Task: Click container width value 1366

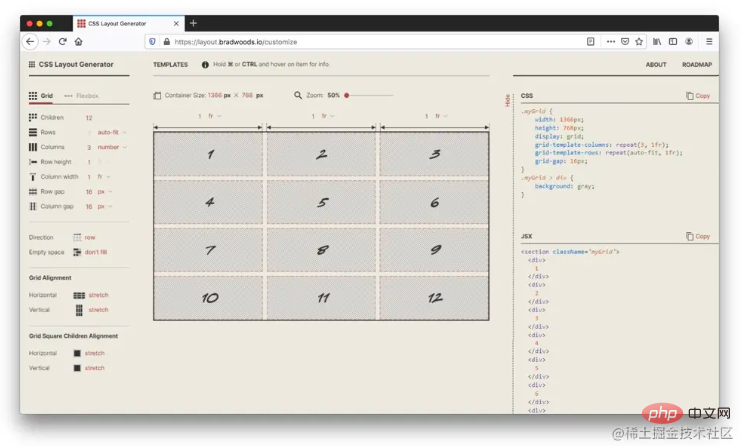Action: (215, 95)
